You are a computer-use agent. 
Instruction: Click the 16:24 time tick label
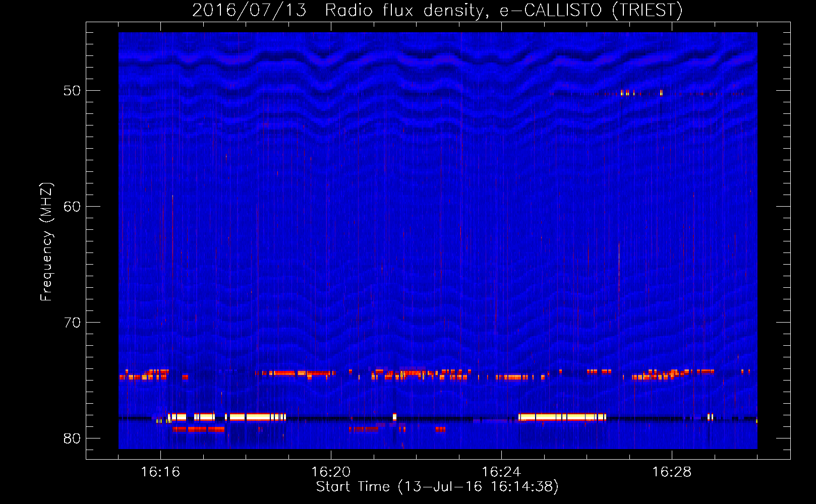click(501, 472)
